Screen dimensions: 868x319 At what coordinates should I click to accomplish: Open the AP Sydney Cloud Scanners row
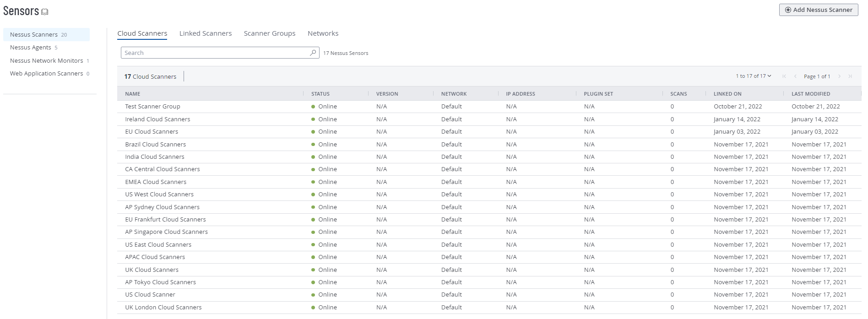pos(489,207)
